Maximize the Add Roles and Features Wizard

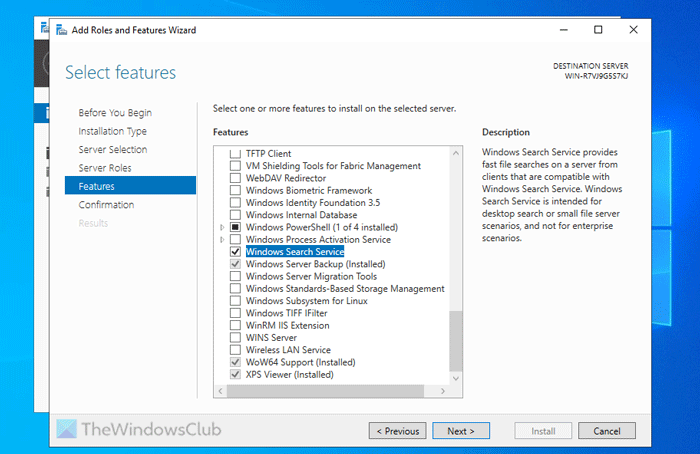(598, 30)
